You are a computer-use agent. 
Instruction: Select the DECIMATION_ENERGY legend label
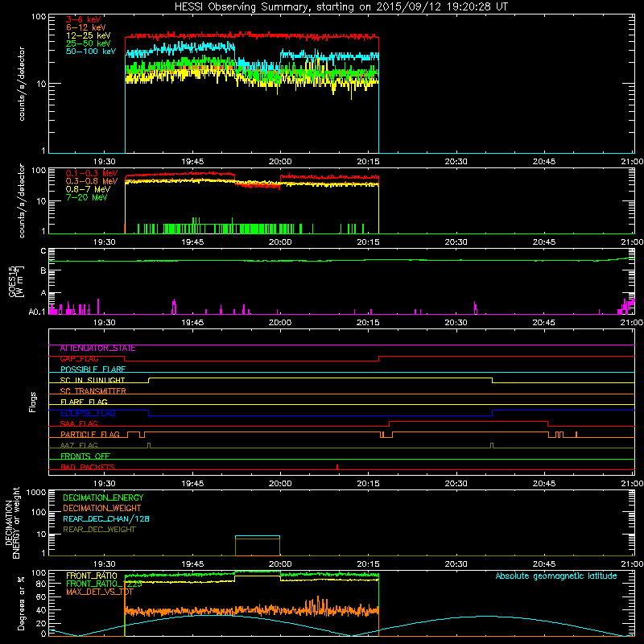(x=103, y=497)
